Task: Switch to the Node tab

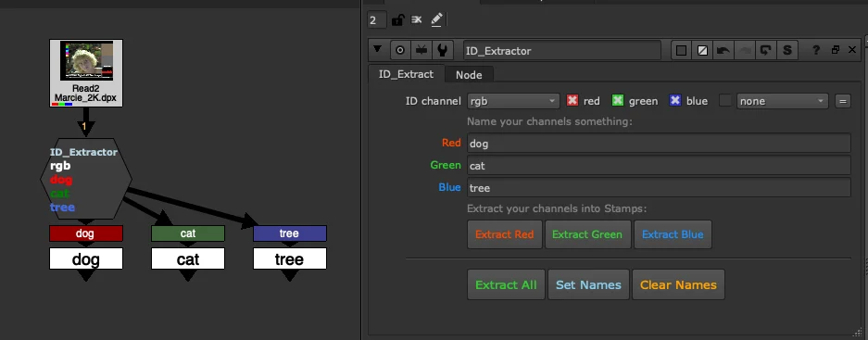Action: point(469,75)
